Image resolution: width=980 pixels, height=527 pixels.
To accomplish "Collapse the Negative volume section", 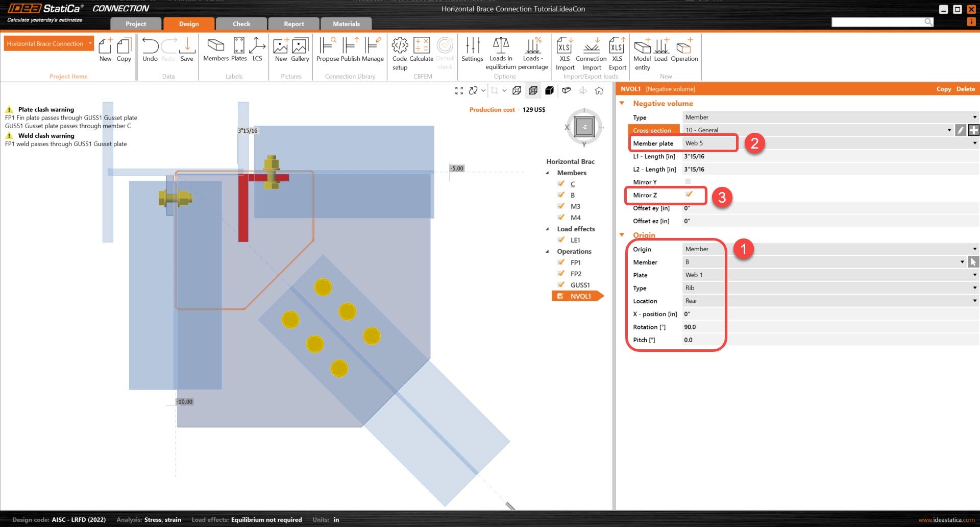I will pos(622,103).
